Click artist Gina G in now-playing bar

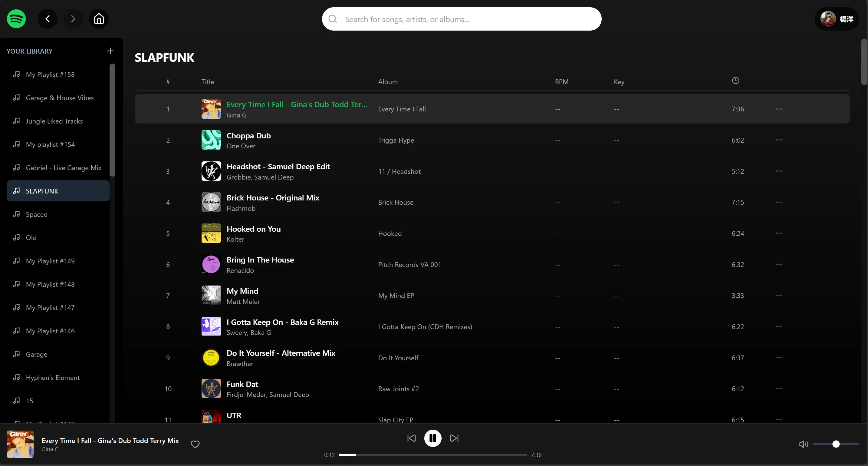[50, 449]
